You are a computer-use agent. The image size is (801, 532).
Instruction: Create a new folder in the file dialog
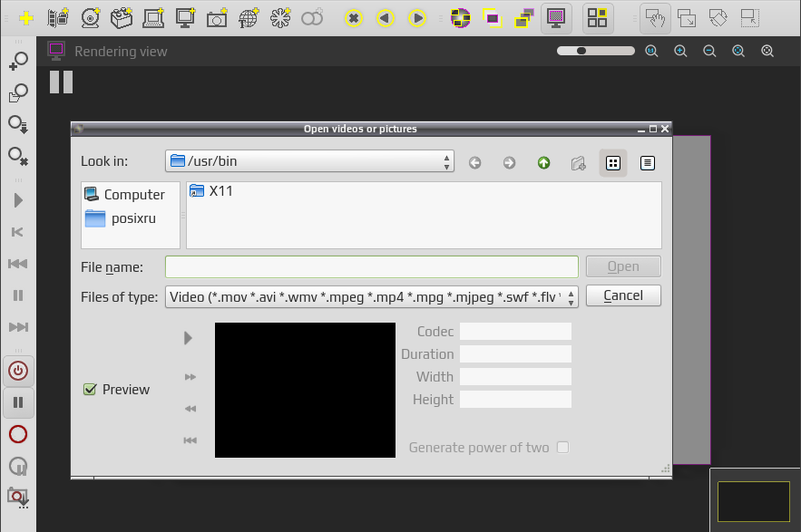tap(578, 163)
